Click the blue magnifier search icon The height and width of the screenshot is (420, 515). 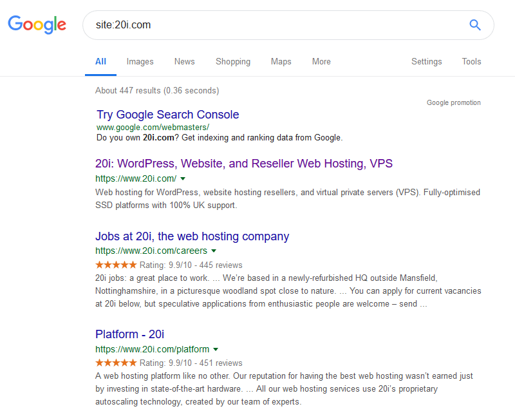click(x=475, y=25)
